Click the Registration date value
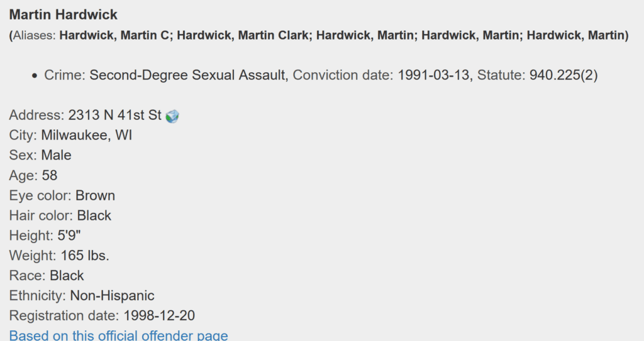Screen dimensions: 644x341 click(x=159, y=315)
